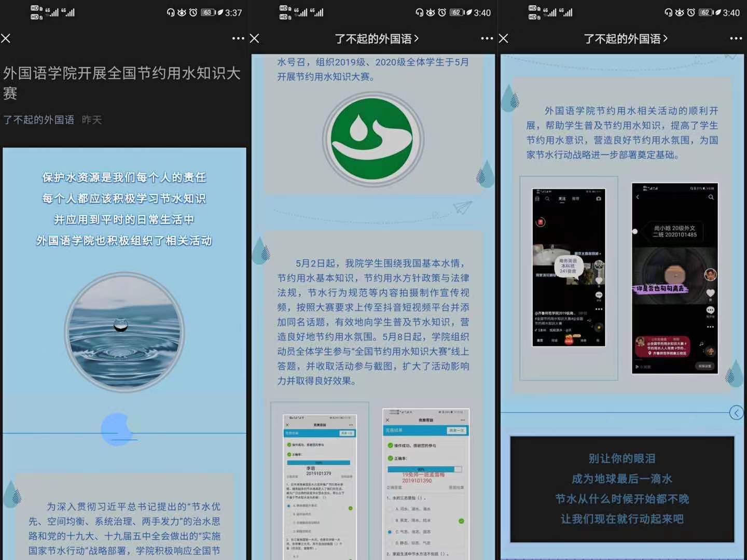Close the article in the left screen
Viewport: 747px width, 560px height.
tap(6, 38)
